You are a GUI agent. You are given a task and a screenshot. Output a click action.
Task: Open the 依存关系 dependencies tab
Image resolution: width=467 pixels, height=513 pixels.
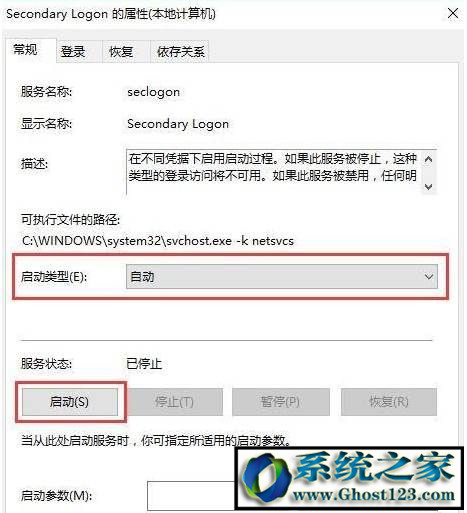180,52
